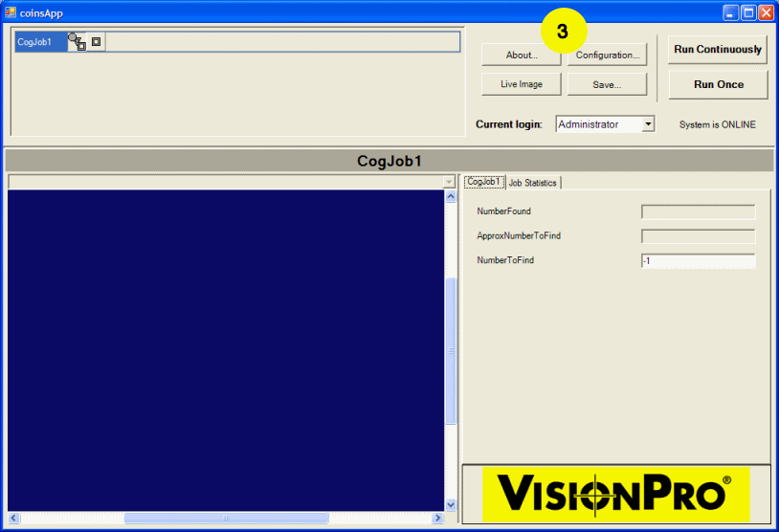Open the Configuration dialog
The height and width of the screenshot is (532, 779).
click(x=607, y=55)
